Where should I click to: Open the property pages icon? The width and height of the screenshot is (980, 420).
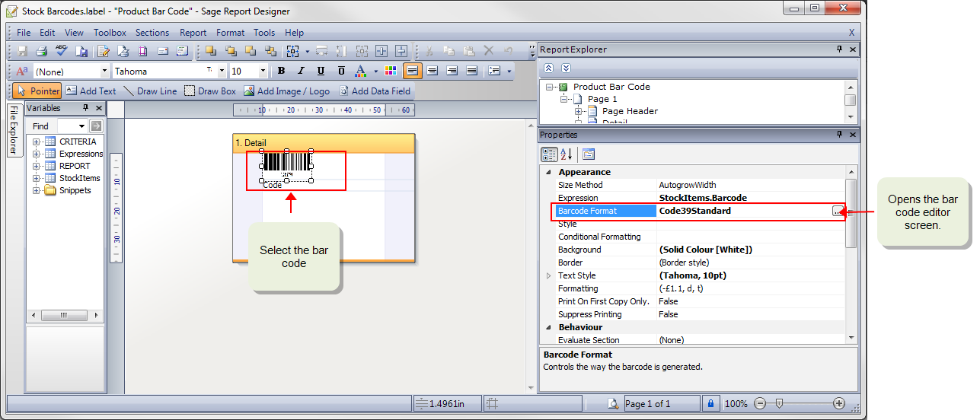588,154
